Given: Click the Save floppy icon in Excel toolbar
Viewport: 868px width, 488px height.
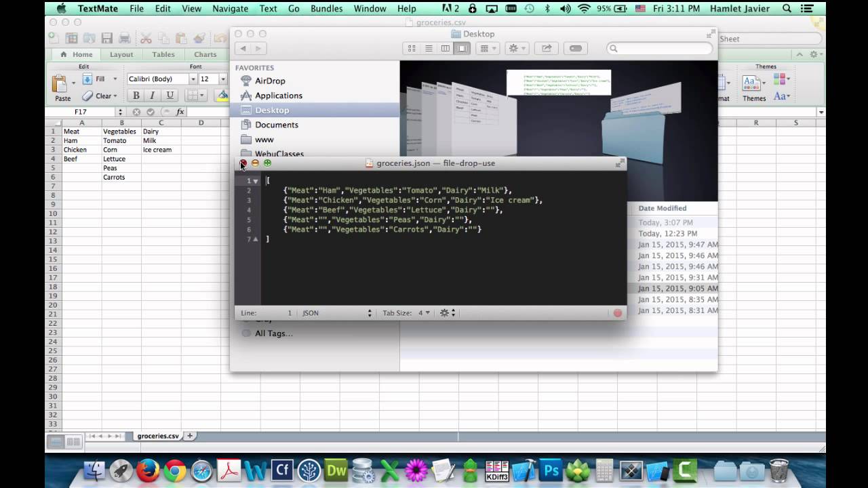Looking at the screenshot, I should pos(107,39).
